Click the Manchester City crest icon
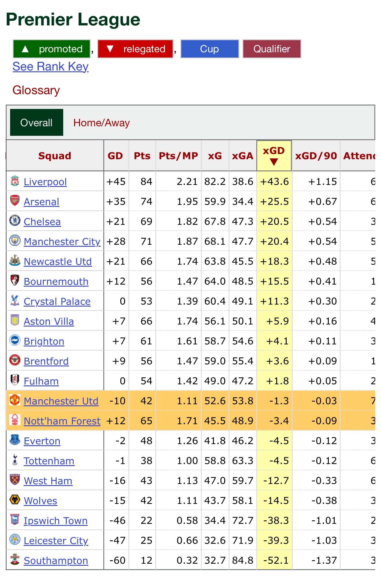The image size is (381, 588). click(x=15, y=240)
